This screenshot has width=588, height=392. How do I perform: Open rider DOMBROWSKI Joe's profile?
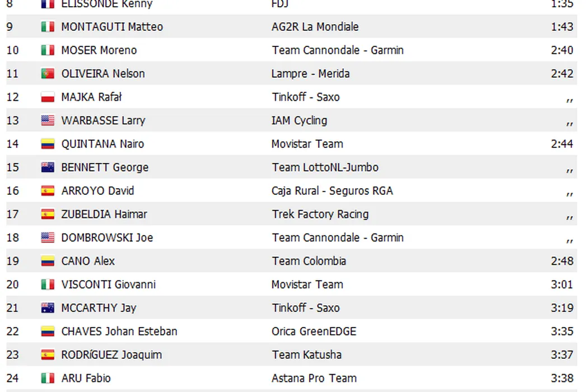coord(107,237)
